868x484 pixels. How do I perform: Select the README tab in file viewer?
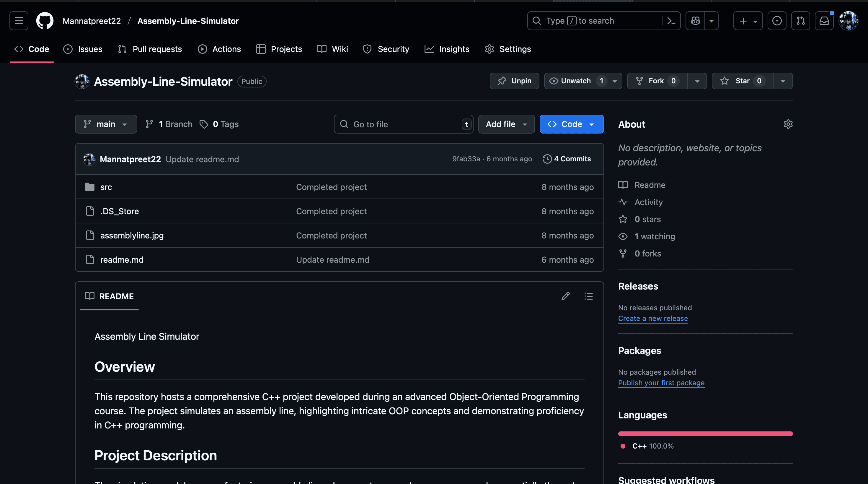(x=109, y=296)
